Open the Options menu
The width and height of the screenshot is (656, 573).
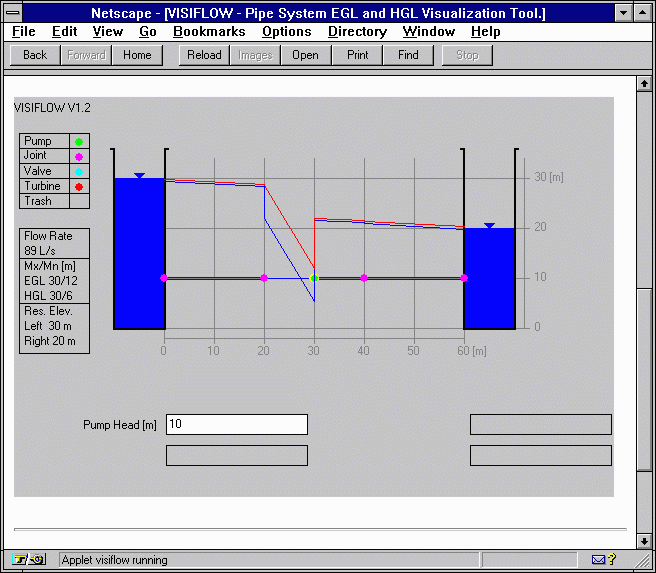pyautogui.click(x=287, y=32)
